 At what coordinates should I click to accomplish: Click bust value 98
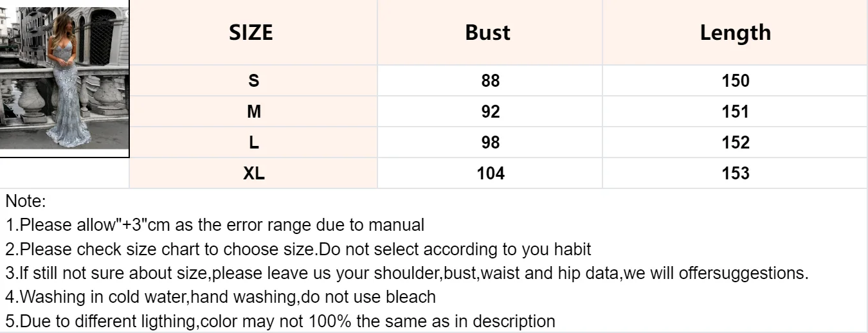click(490, 142)
